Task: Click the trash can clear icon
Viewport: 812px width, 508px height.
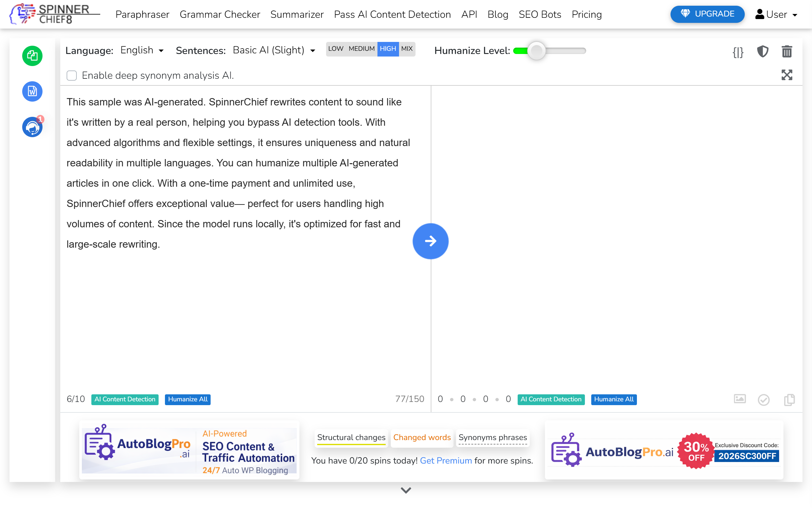Action: 787,51
